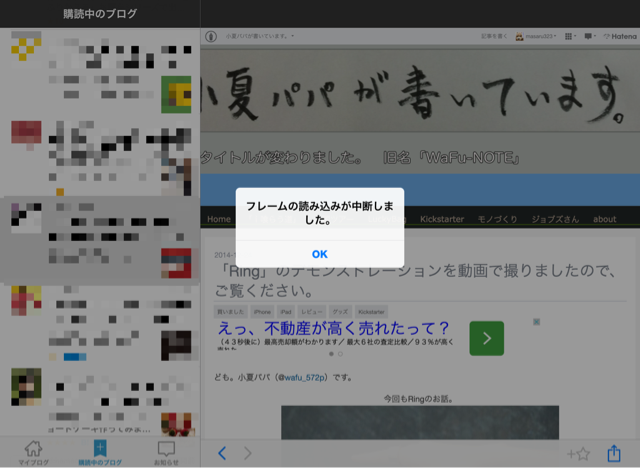Click the green and yellow entry thumbnail
Screen dimensions: 640x468
176,94
